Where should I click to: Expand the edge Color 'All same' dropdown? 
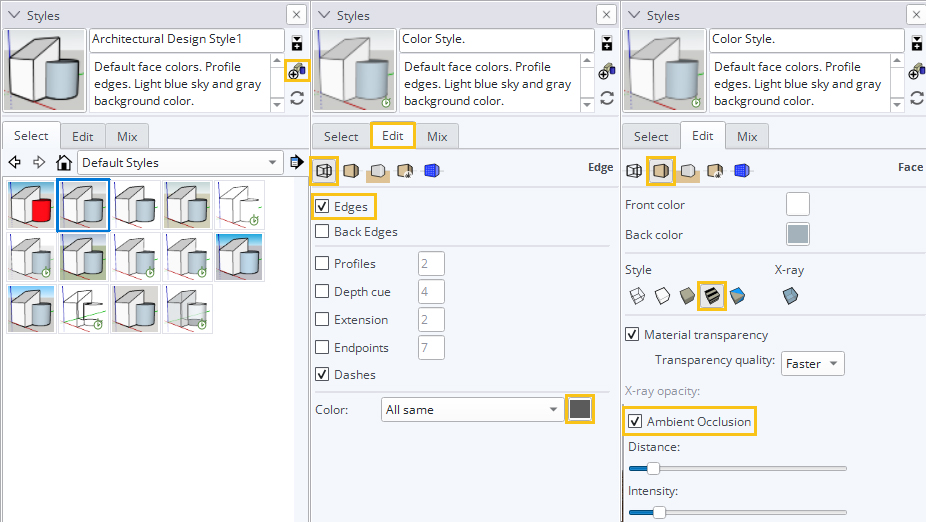click(472, 409)
